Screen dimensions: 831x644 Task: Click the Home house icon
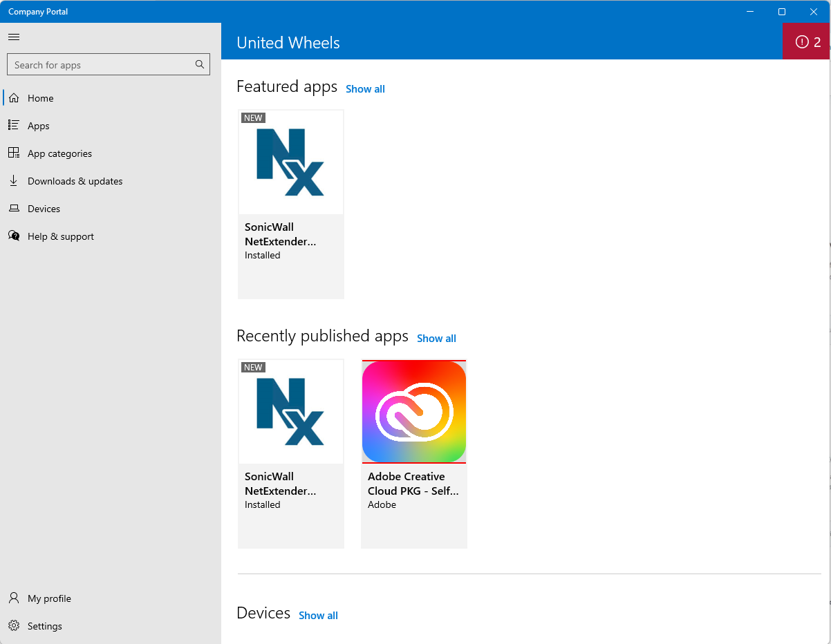pos(14,98)
